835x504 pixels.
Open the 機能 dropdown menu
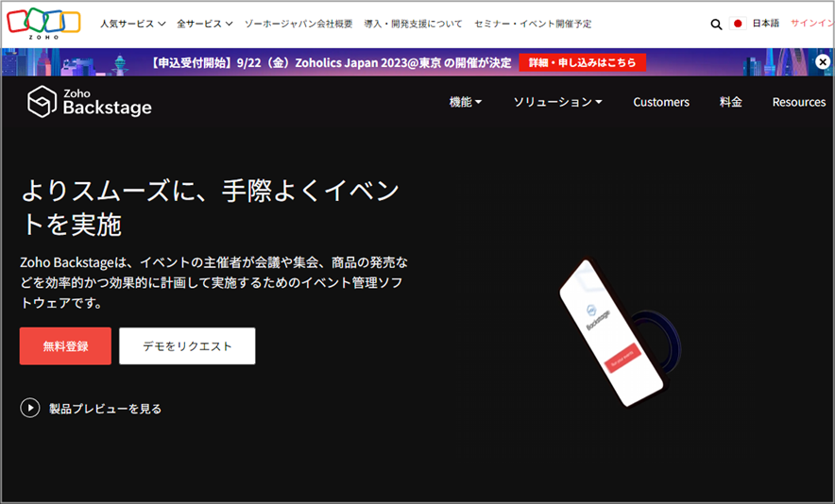[x=466, y=102]
